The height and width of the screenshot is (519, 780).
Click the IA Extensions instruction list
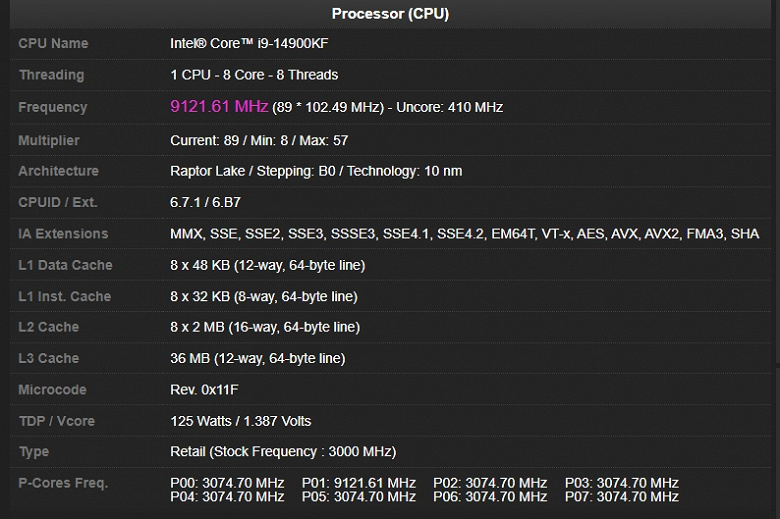click(465, 234)
